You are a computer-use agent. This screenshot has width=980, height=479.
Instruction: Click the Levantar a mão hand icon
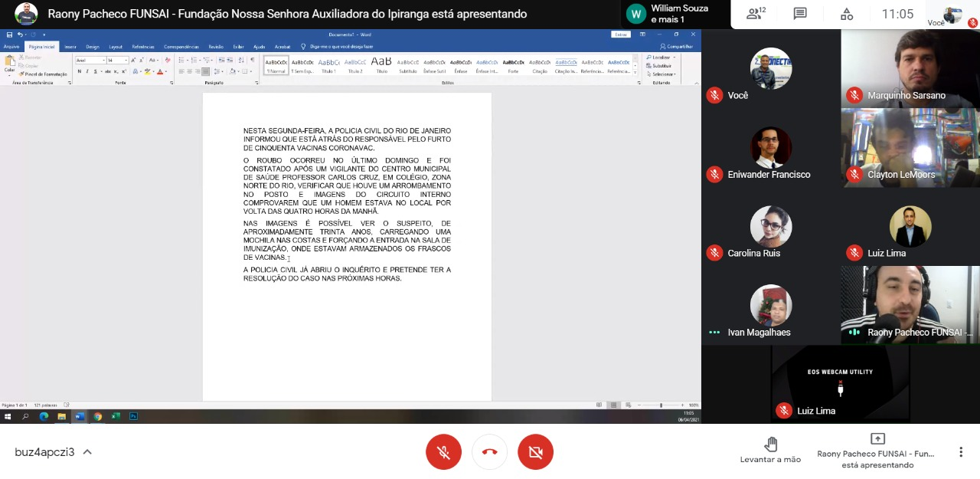[770, 444]
